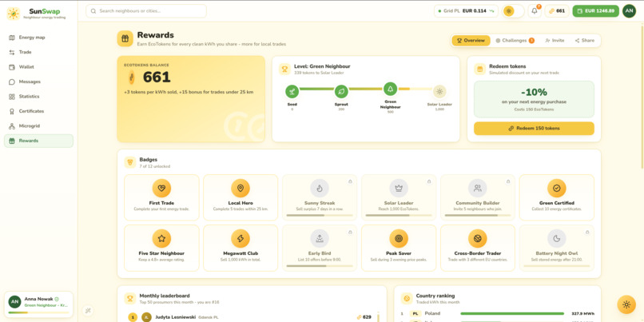Open the Wallet section
Image resolution: width=644 pixels, height=322 pixels.
[x=38, y=67]
